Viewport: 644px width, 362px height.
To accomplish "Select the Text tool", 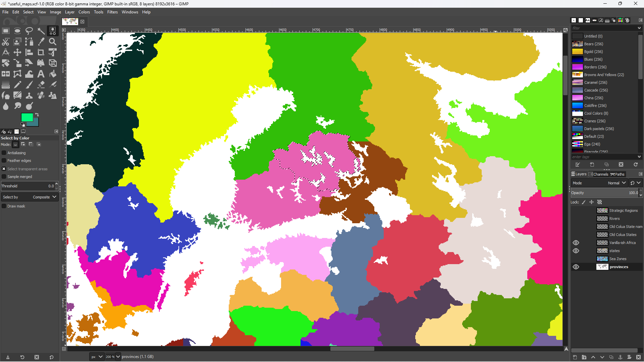I will coord(41,74).
